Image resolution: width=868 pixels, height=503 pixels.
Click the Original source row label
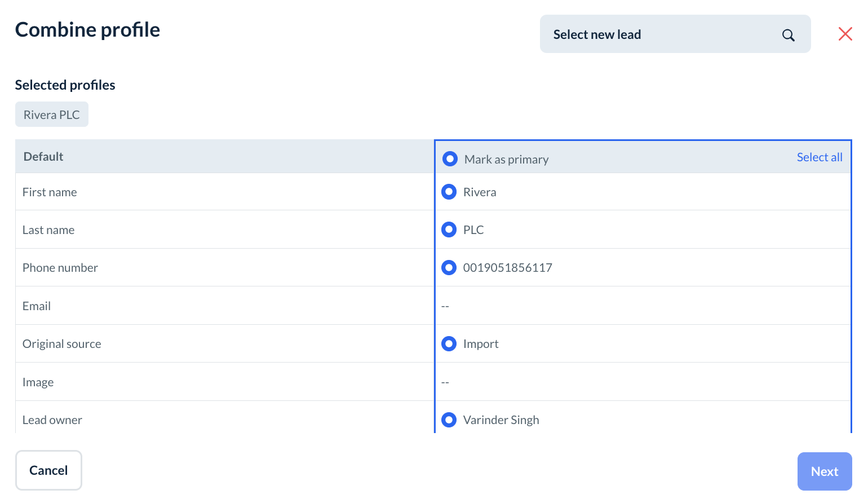pyautogui.click(x=62, y=344)
